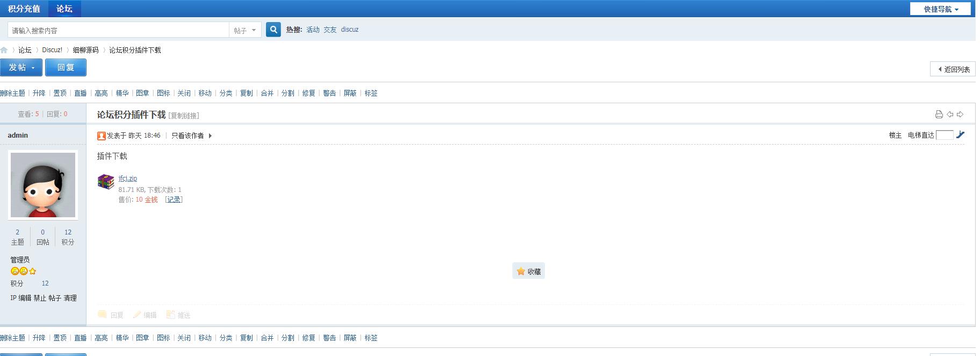Open the 帖子 search type dropdown
Image resolution: width=980 pixels, height=356 pixels.
coord(246,30)
